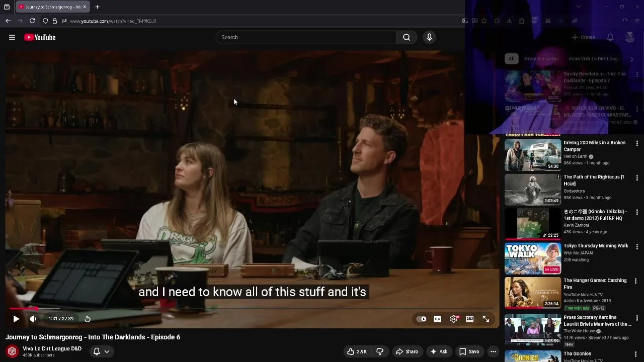Open options menu for Kinoko Teikoku video
The image size is (644, 362).
[637, 212]
